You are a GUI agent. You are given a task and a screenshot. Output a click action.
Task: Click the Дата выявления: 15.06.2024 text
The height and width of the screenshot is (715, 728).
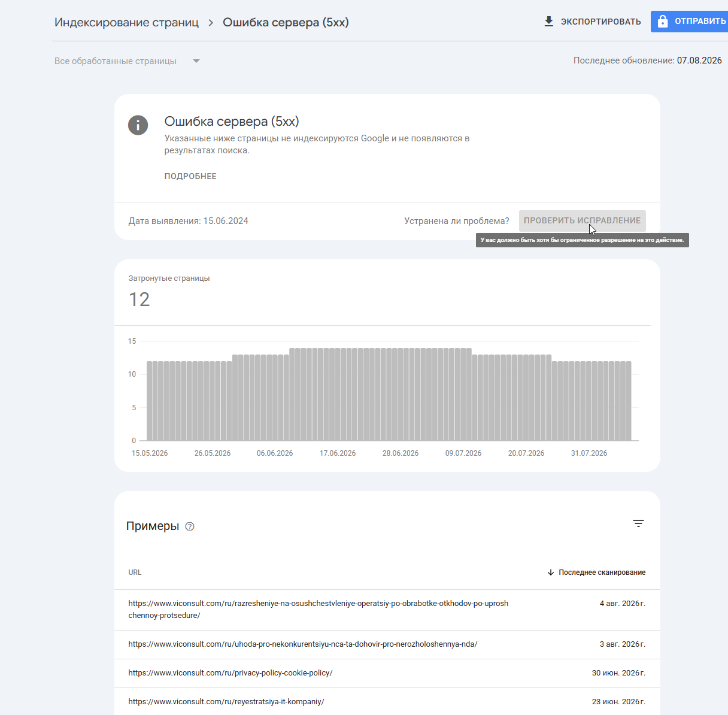click(188, 221)
